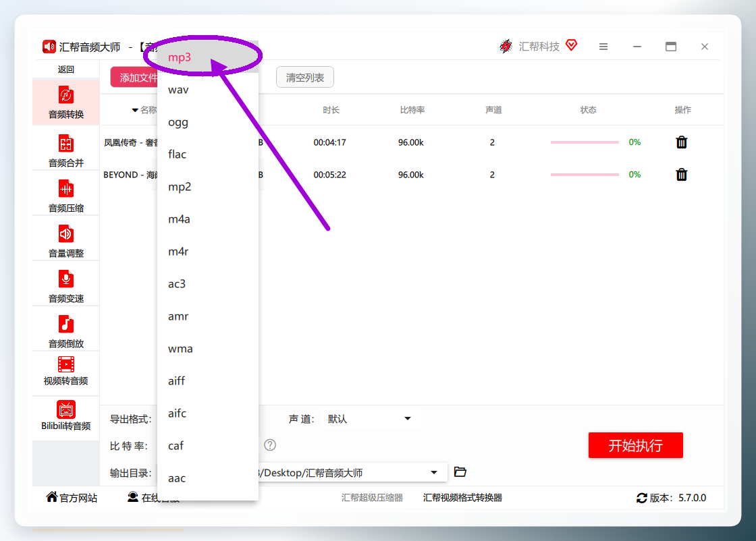756x541 pixels.
Task: Click 0% status of 凤凰传奇 row
Action: [634, 142]
